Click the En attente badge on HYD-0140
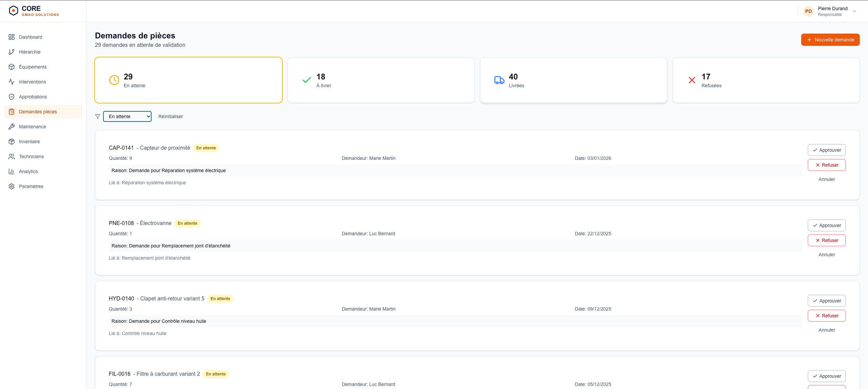Screen dimensions: 868x389 coord(220,299)
